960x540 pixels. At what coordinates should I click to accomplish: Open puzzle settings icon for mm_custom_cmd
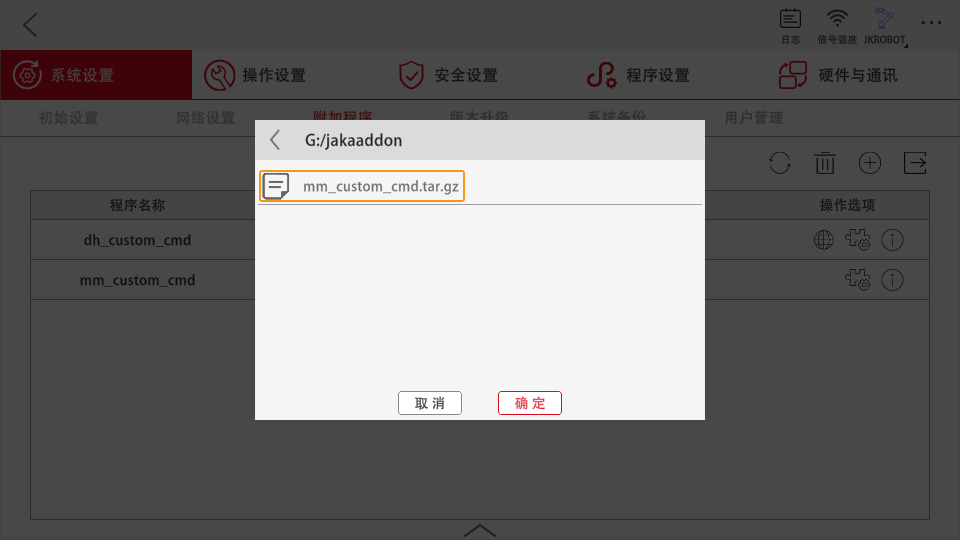coord(858,280)
